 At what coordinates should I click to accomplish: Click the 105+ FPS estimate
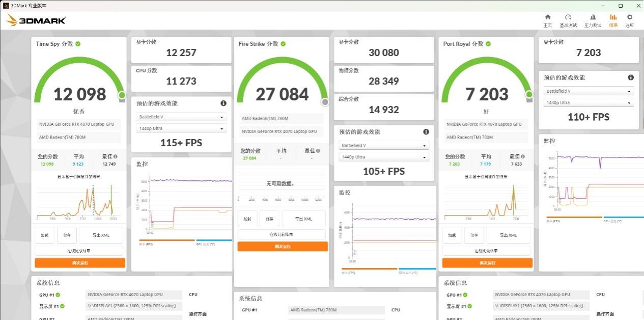[x=384, y=171]
